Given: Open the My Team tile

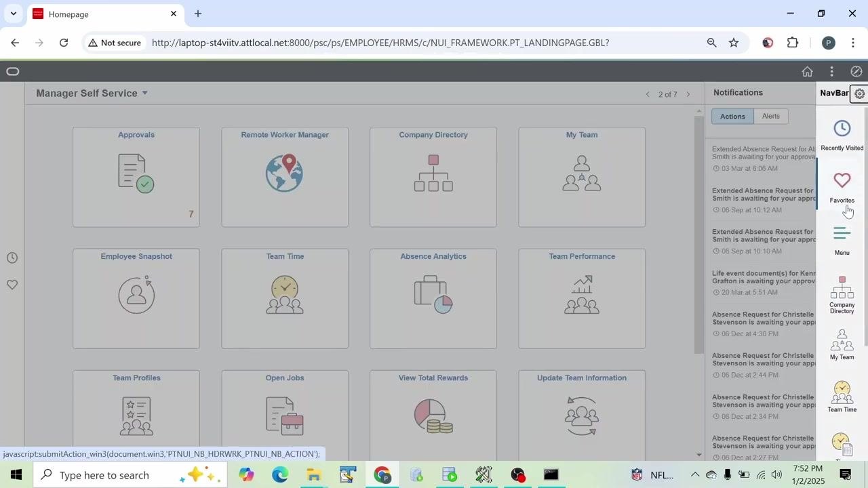Looking at the screenshot, I should [x=582, y=177].
